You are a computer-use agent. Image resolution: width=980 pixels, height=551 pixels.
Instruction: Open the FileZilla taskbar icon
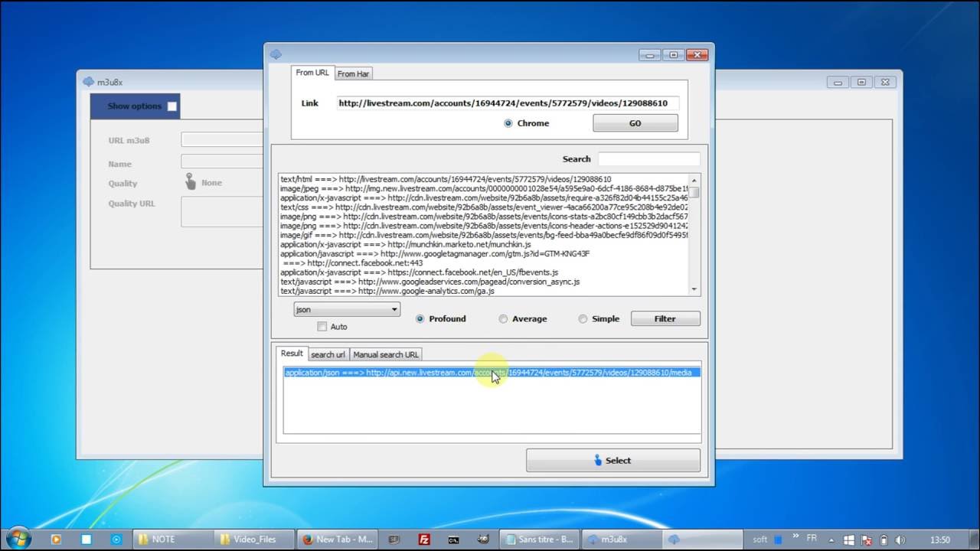[x=424, y=540]
